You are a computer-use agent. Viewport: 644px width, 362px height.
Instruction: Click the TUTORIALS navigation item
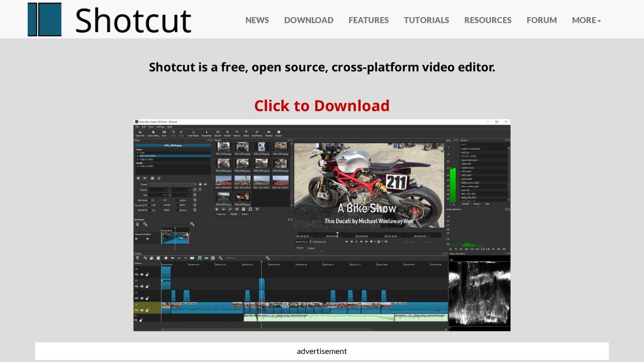(x=426, y=20)
